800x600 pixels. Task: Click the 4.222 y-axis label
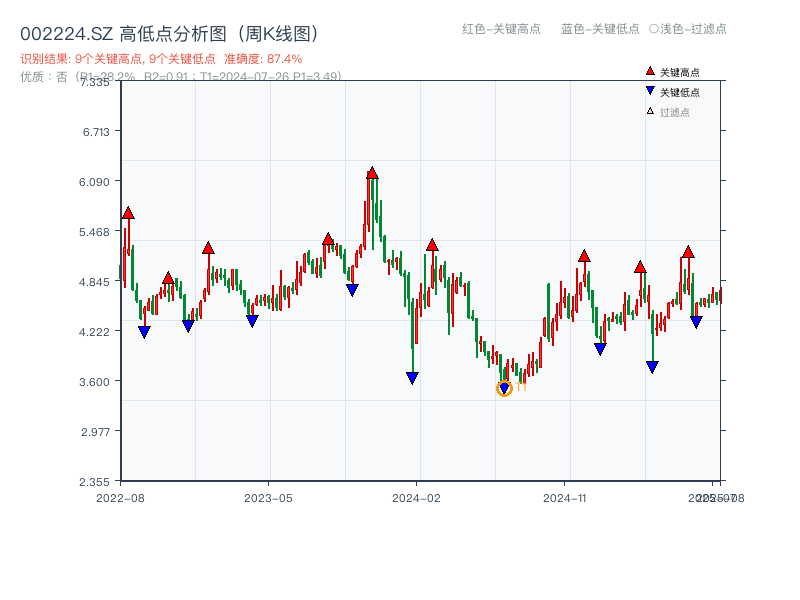click(94, 332)
